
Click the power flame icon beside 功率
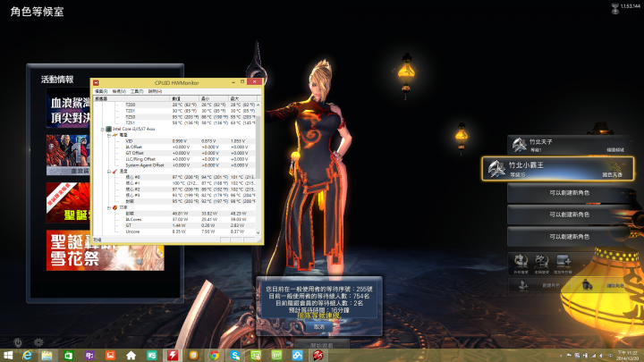[x=115, y=207]
